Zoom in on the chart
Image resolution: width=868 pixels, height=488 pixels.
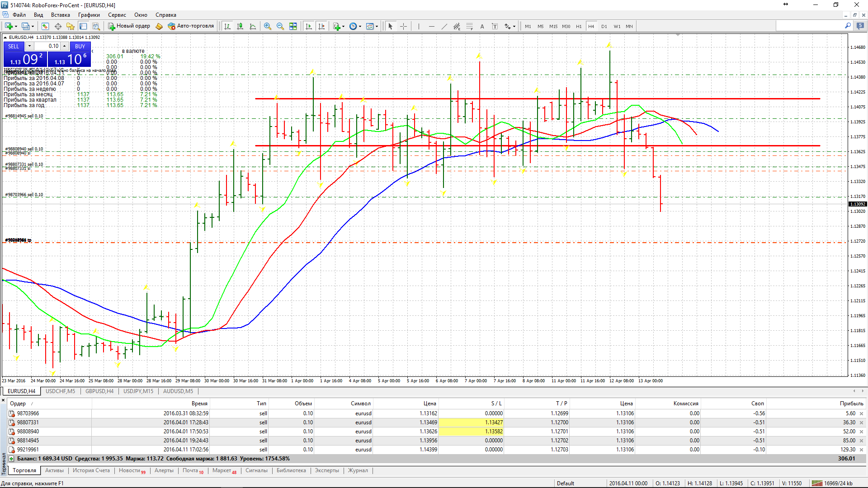268,26
